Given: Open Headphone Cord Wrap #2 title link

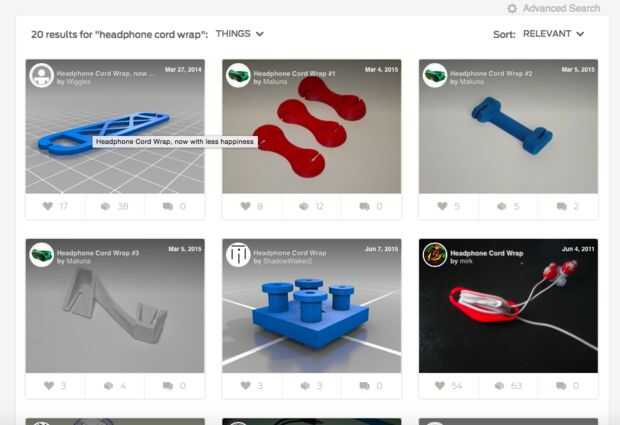Looking at the screenshot, I should pyautogui.click(x=491, y=74).
